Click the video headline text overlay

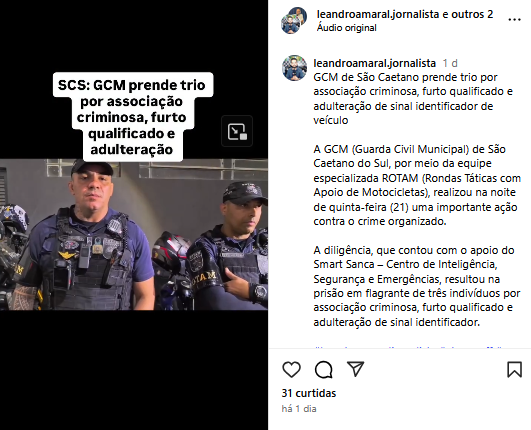tap(131, 117)
